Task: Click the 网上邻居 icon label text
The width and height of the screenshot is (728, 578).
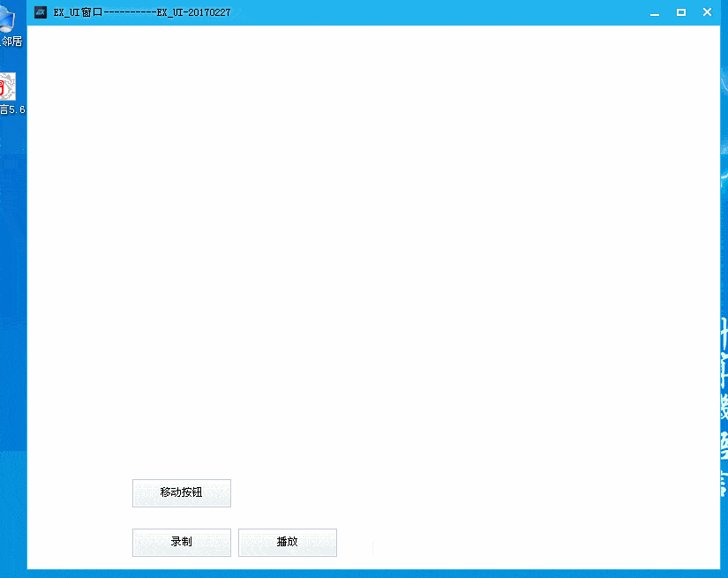Action: click(x=11, y=41)
